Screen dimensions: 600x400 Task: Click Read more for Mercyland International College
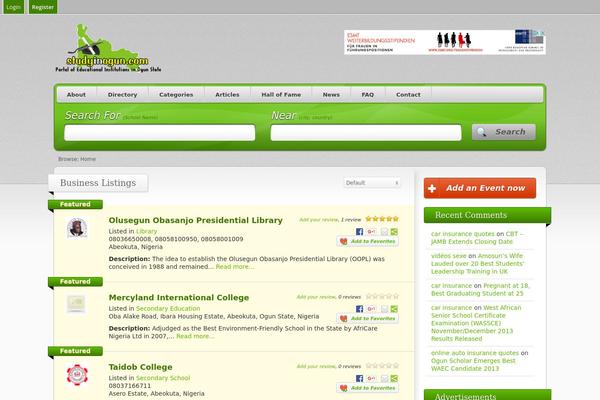195,336
